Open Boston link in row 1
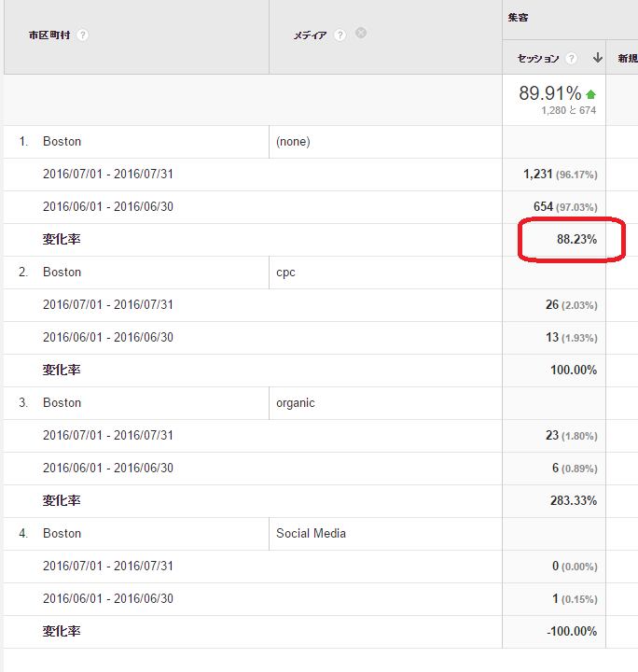The image size is (638, 672). point(62,142)
